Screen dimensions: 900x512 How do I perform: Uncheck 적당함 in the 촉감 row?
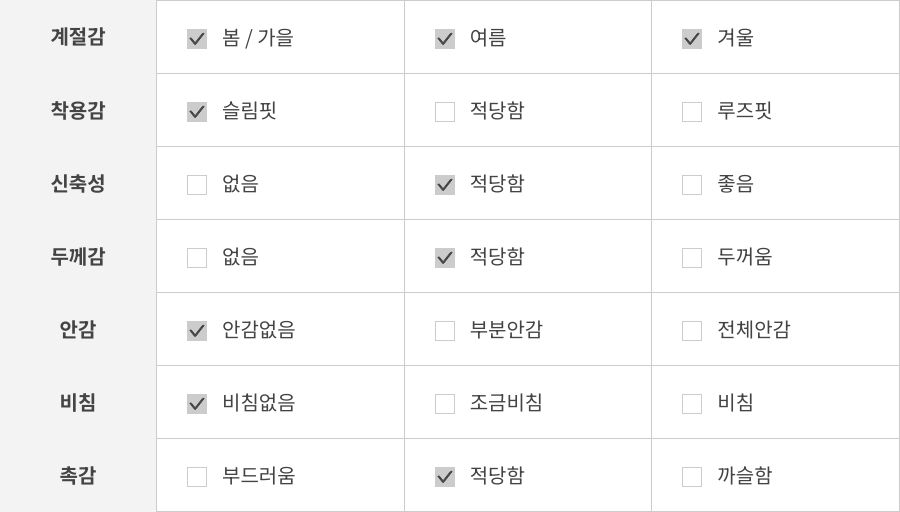[x=445, y=477]
